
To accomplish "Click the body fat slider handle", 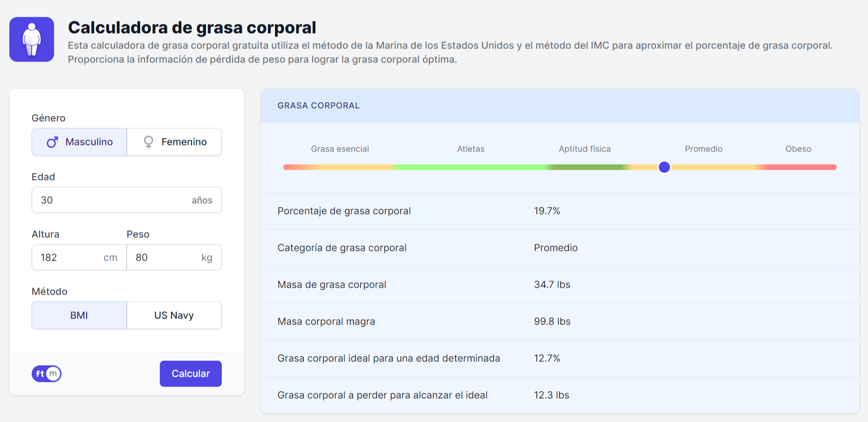I will point(664,167).
